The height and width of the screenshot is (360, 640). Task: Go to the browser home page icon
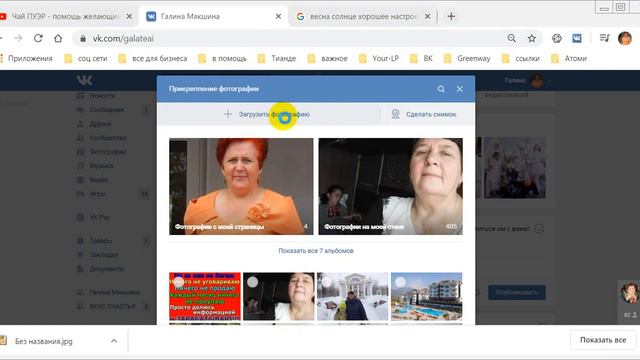click(x=58, y=38)
